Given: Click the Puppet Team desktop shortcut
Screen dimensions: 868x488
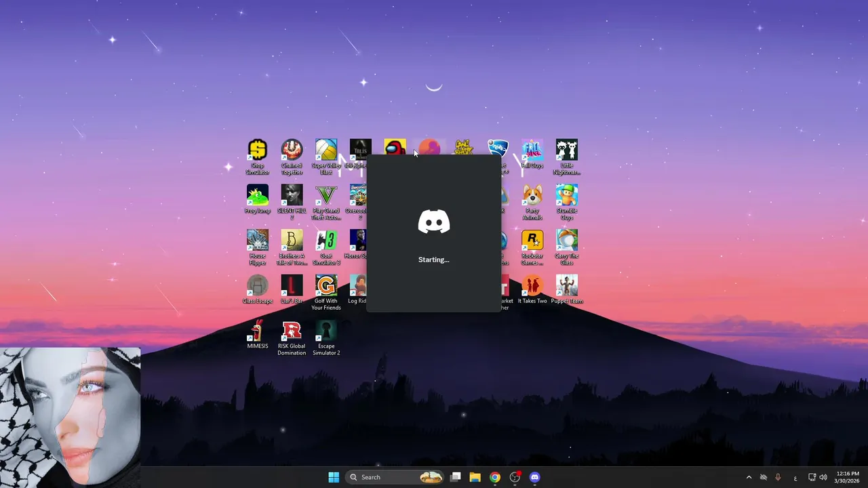Looking at the screenshot, I should point(567,289).
